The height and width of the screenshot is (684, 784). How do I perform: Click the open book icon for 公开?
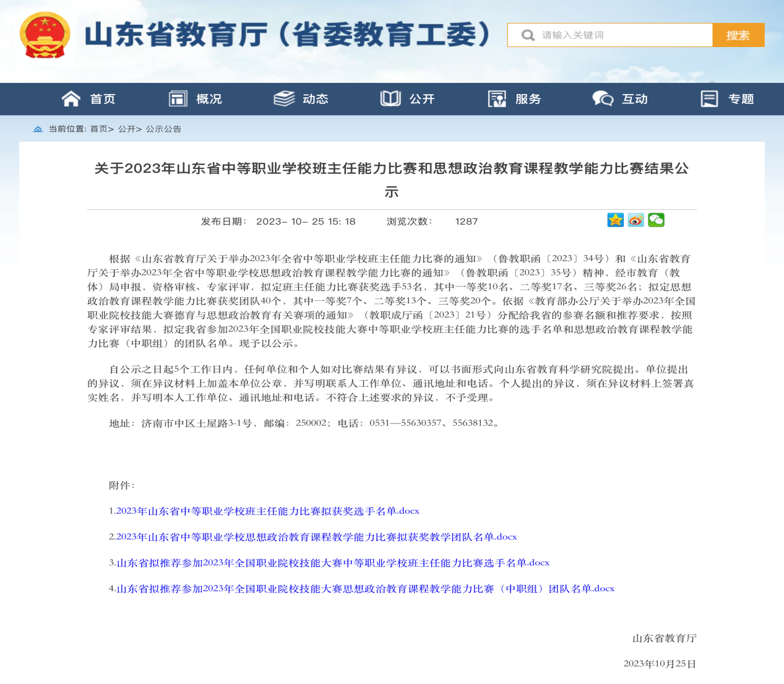pos(390,99)
